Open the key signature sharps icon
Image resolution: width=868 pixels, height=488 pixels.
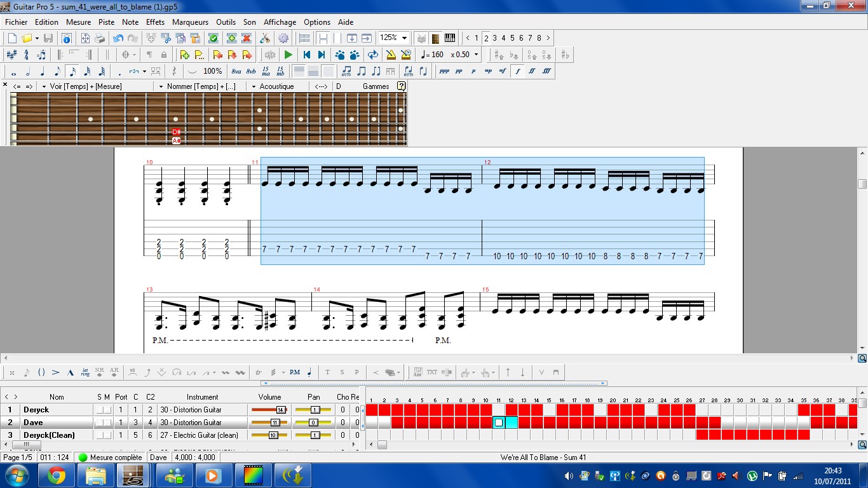pyautogui.click(x=11, y=55)
